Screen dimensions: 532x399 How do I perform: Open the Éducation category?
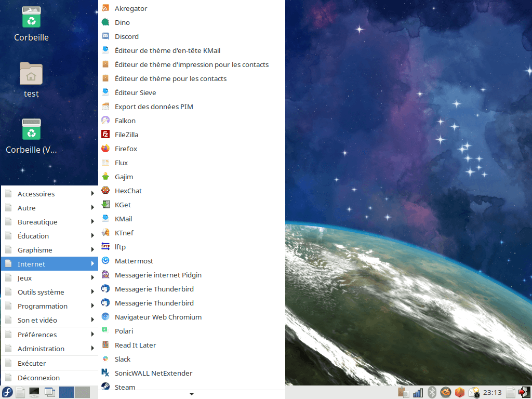(x=49, y=236)
